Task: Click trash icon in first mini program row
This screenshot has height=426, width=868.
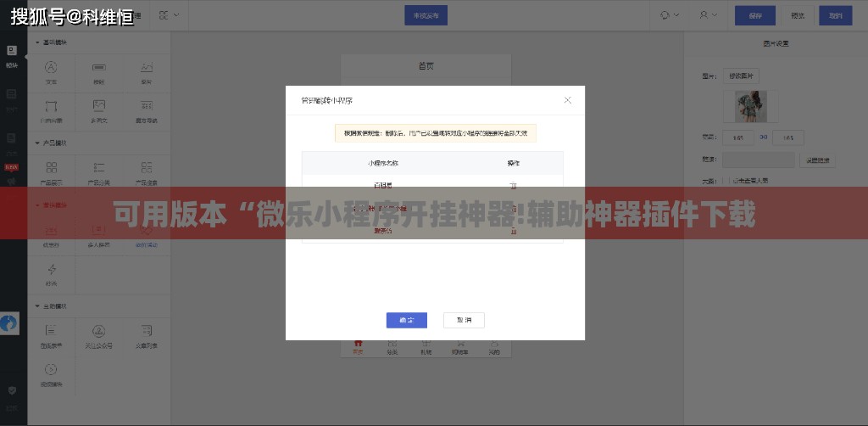Action: pyautogui.click(x=513, y=185)
